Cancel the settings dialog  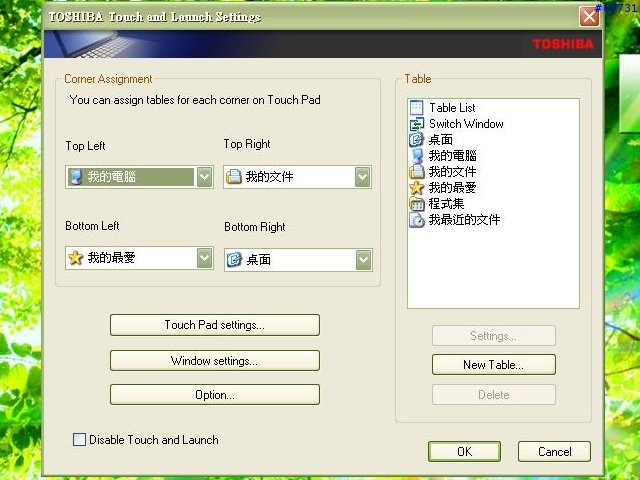pos(554,451)
